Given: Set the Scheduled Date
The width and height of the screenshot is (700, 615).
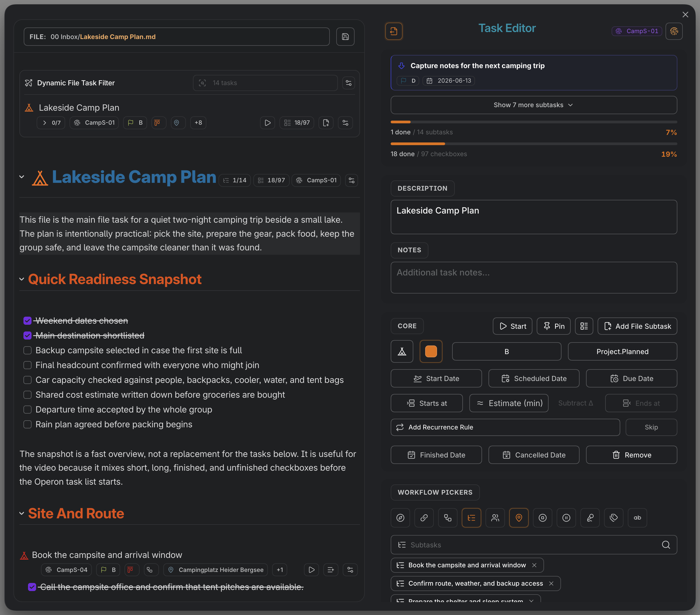Looking at the screenshot, I should coord(533,378).
